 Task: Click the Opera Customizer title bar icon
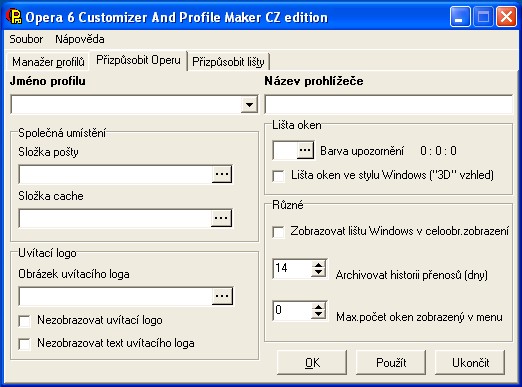click(14, 16)
